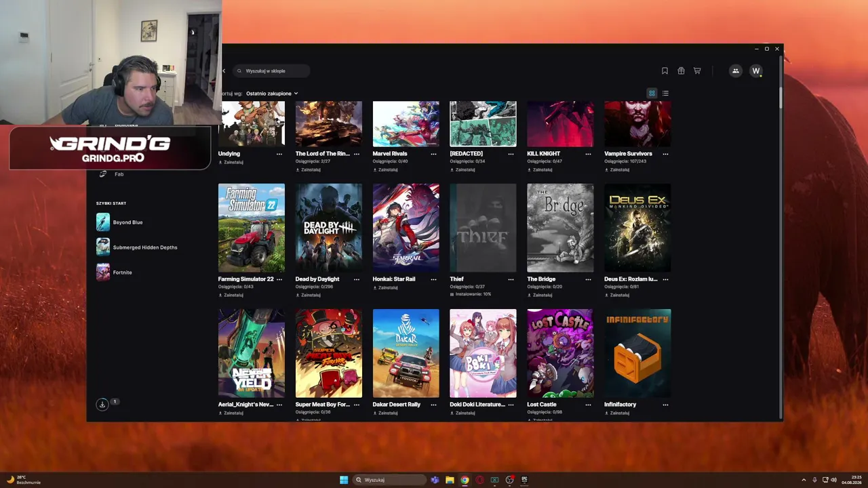Click Zainstaluj under Farming Simulator 22
This screenshot has width=868, height=488.
click(231, 295)
